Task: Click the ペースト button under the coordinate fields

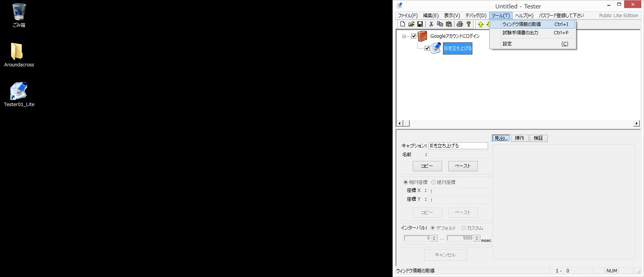Action: 463,213
